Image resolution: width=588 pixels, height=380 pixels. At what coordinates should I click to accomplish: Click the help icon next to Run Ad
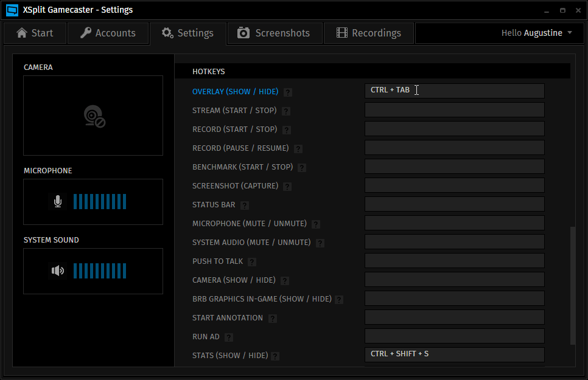pyautogui.click(x=229, y=337)
